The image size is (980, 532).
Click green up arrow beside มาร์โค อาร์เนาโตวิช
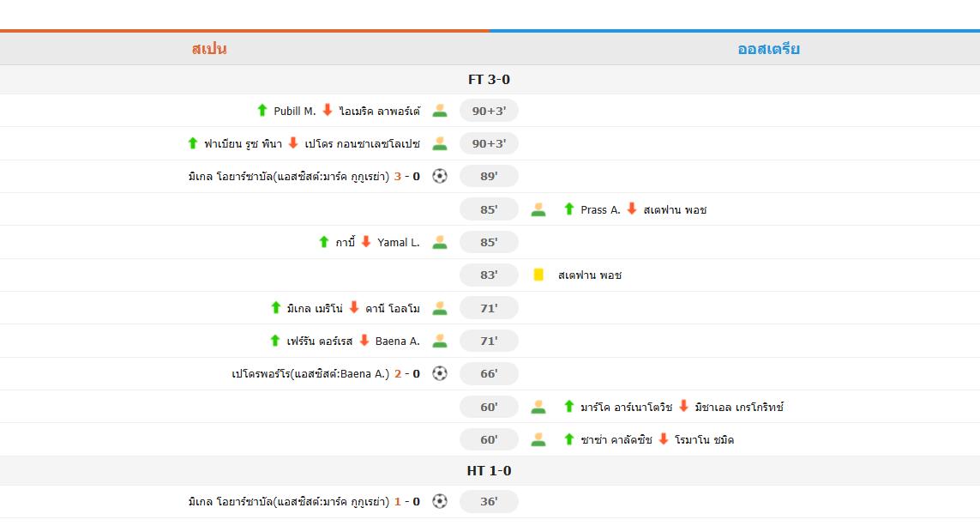click(x=568, y=407)
